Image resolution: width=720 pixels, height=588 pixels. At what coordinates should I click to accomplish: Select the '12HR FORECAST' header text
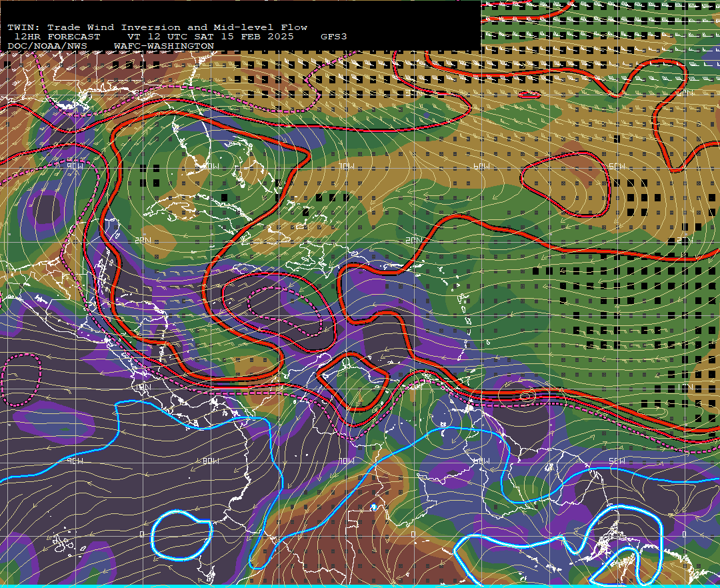[57, 37]
